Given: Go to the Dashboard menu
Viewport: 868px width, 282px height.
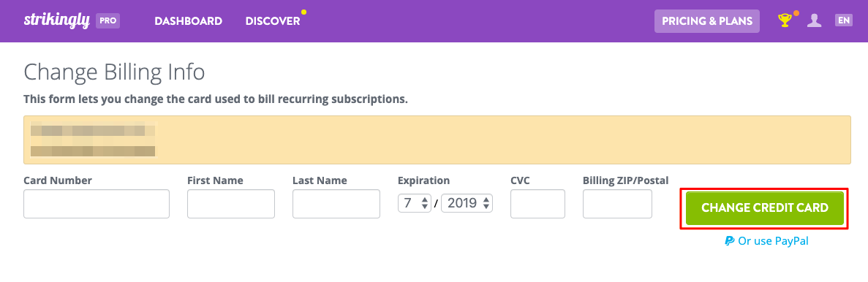Looking at the screenshot, I should pyautogui.click(x=188, y=21).
